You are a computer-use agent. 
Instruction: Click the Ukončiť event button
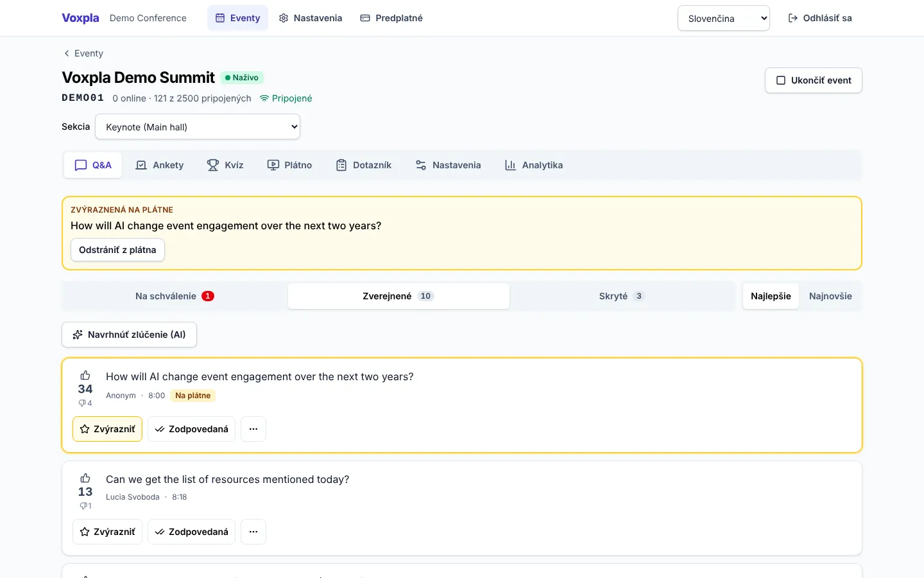point(813,80)
